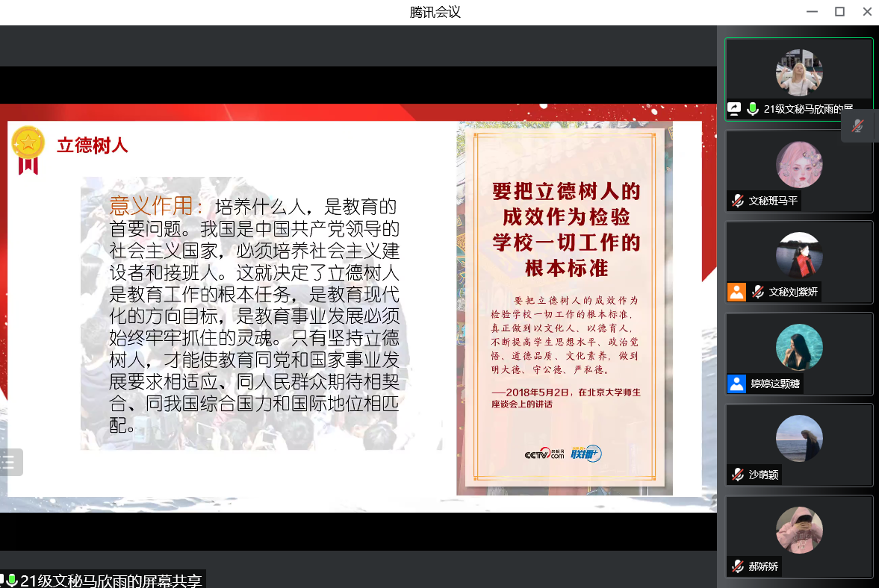Click the 腾讯会议 window title
Viewport: 879px width, 588px height.
pyautogui.click(x=435, y=12)
